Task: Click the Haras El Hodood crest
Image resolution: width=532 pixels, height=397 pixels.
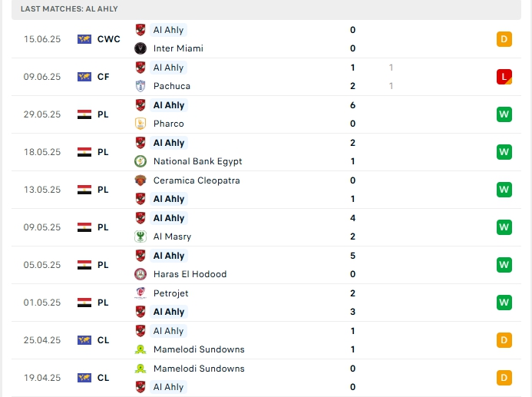Action: (x=140, y=274)
